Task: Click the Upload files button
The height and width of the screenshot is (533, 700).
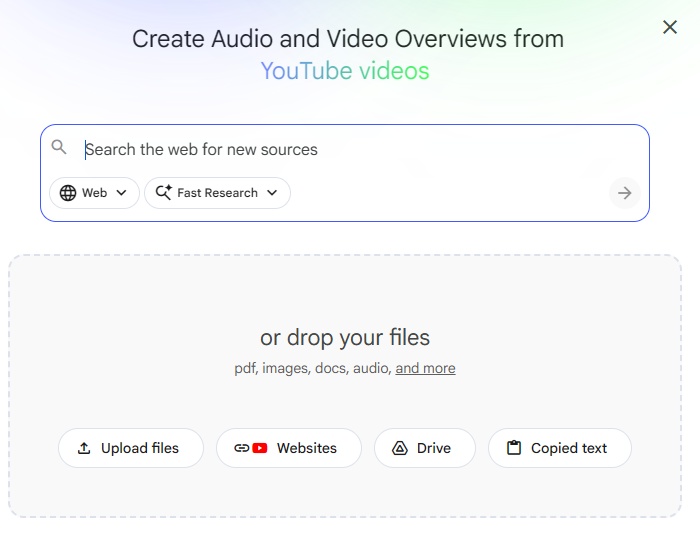Action: click(x=131, y=448)
